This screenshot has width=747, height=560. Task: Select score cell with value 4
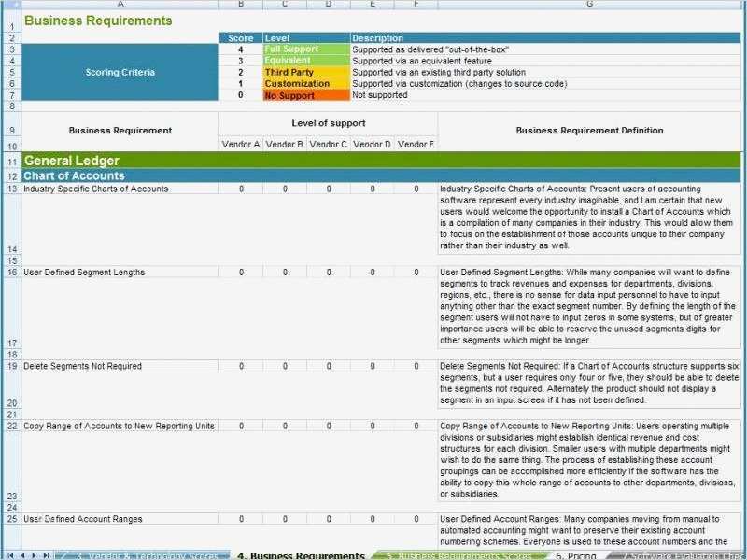pyautogui.click(x=241, y=49)
